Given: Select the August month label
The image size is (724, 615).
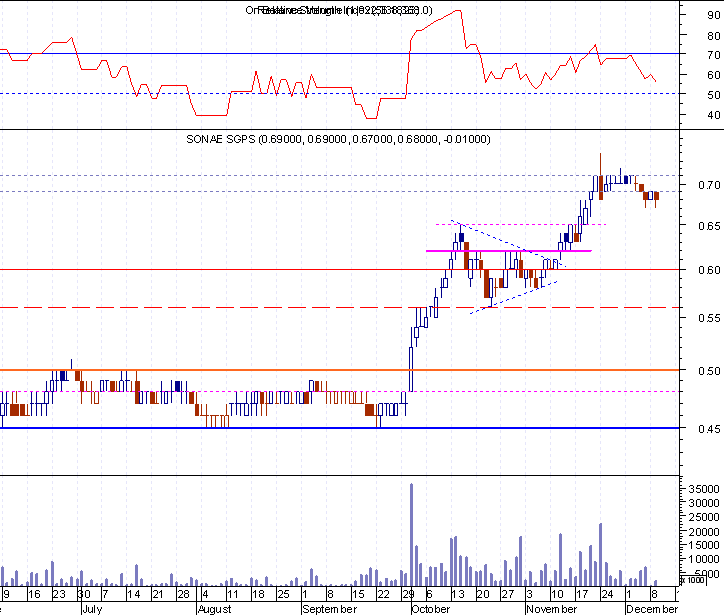Looking at the screenshot, I should click(214, 609).
